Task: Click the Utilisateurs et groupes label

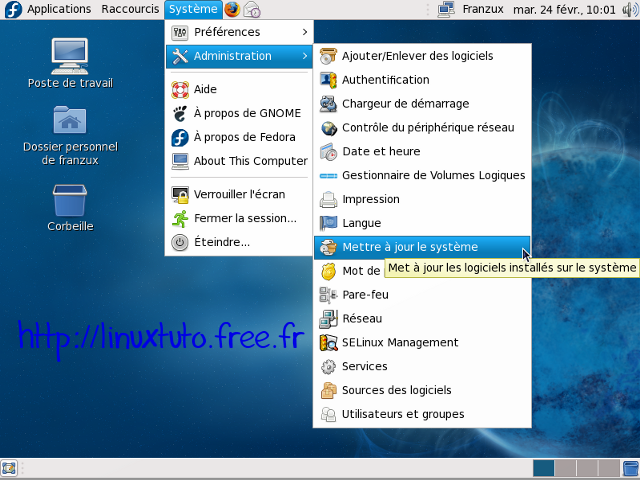Action: pyautogui.click(x=403, y=414)
